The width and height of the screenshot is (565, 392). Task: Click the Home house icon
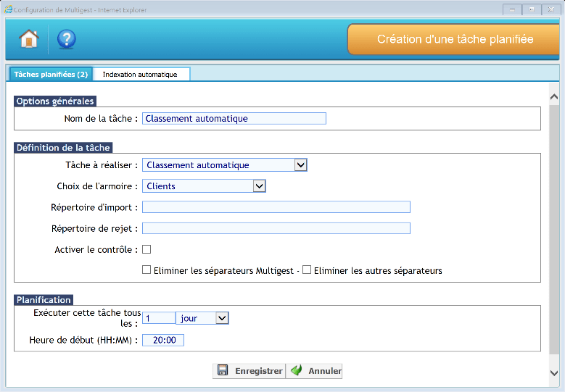pyautogui.click(x=29, y=39)
